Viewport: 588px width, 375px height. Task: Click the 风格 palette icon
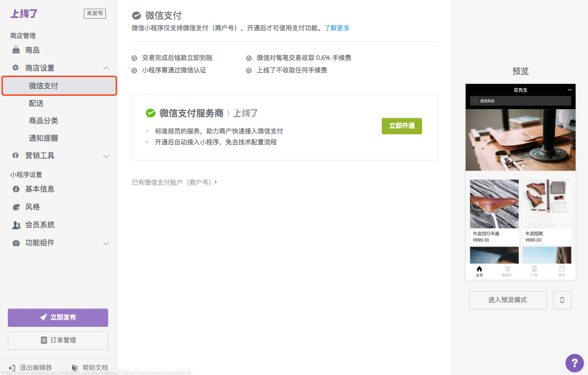16,207
